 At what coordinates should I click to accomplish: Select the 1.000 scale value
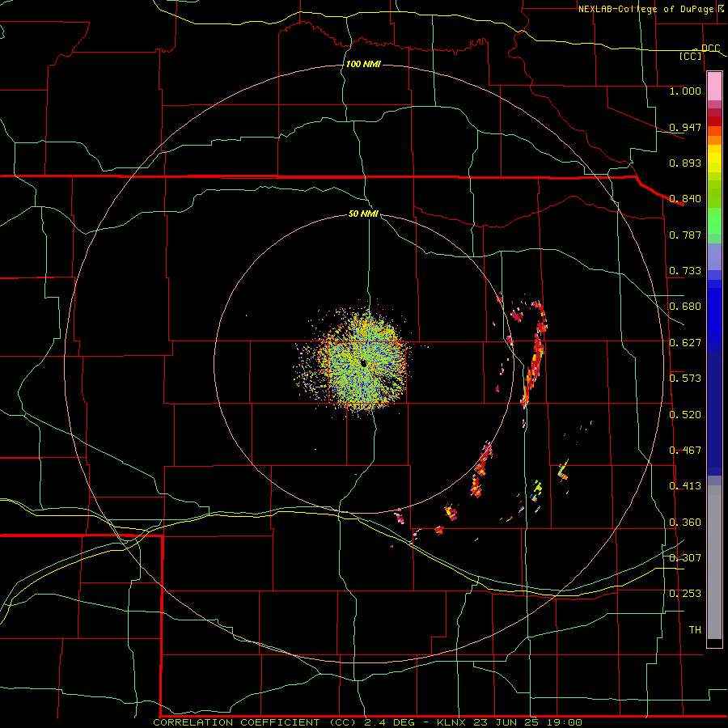tap(685, 91)
